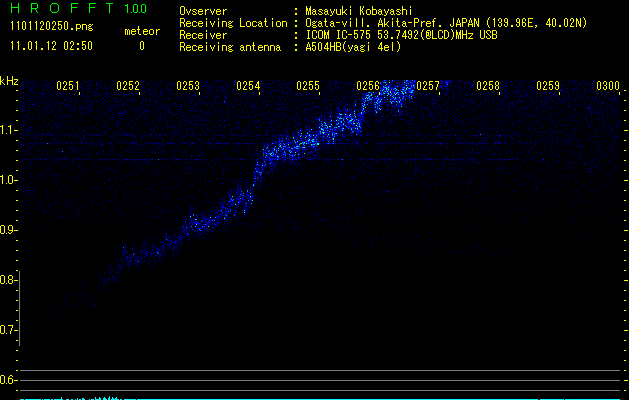Click the kHz axis unit label

pyautogui.click(x=10, y=81)
